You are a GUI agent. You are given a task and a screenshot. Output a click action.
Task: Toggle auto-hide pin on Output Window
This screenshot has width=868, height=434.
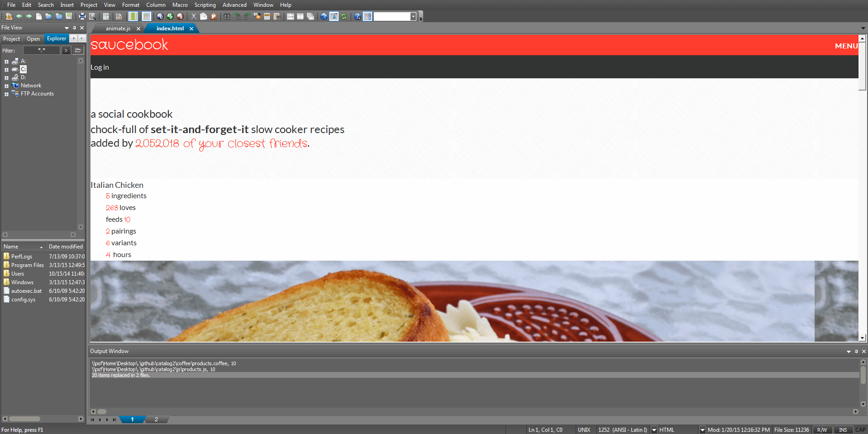pyautogui.click(x=856, y=351)
